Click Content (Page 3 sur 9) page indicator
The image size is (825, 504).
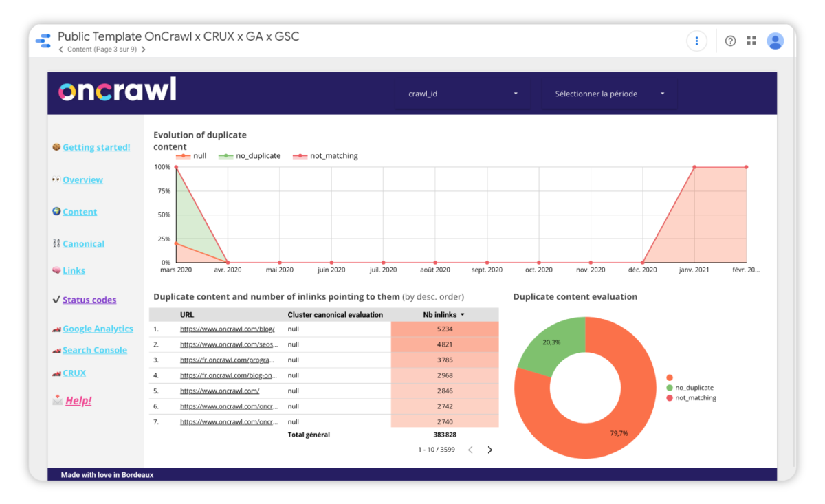[x=102, y=50]
